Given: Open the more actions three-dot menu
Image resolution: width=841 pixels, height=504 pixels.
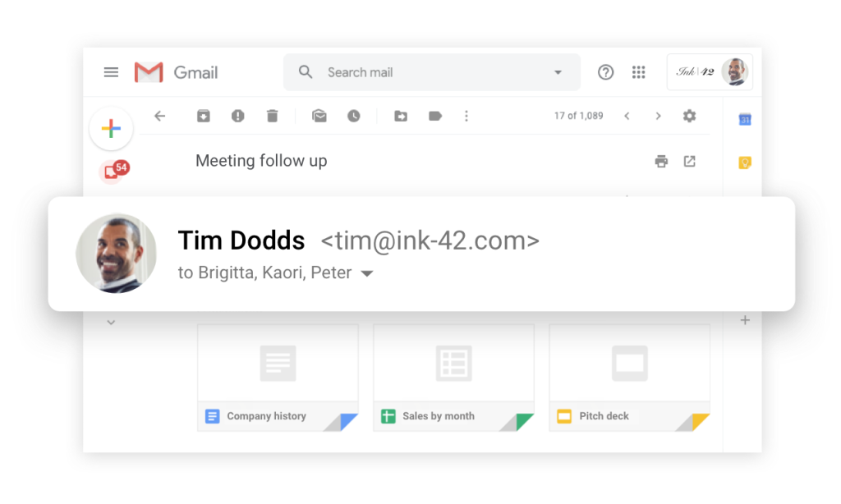Looking at the screenshot, I should coord(466,116).
